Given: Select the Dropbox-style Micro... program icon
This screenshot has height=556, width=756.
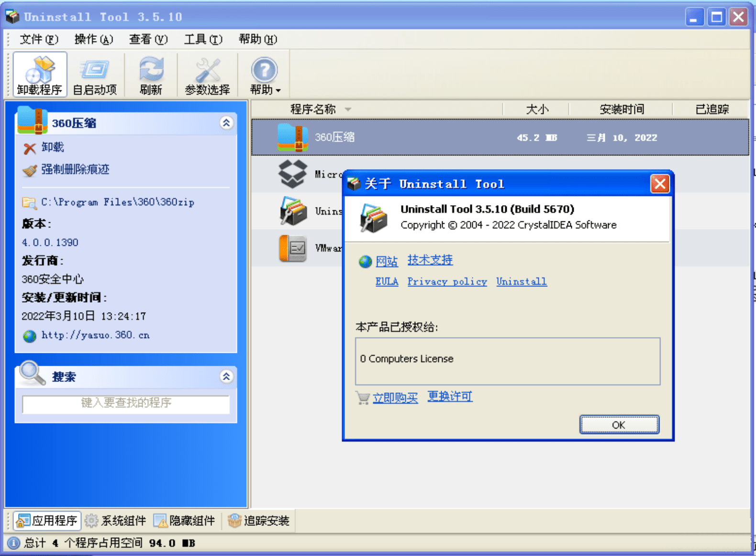Looking at the screenshot, I should click(292, 174).
